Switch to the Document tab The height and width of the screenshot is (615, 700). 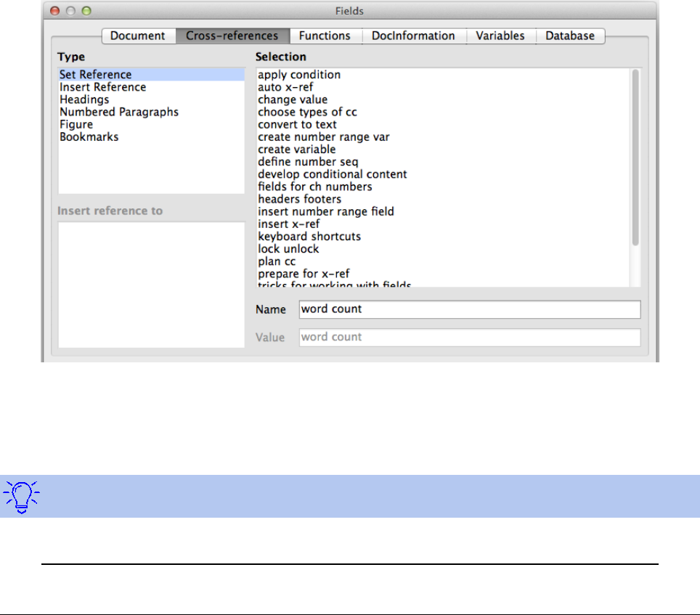(x=138, y=36)
